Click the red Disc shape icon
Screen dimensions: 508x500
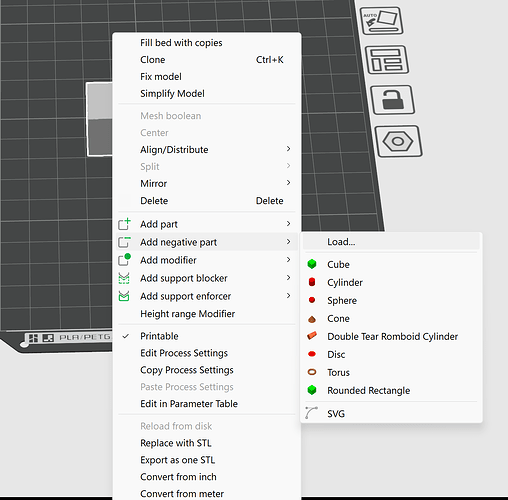(x=312, y=354)
